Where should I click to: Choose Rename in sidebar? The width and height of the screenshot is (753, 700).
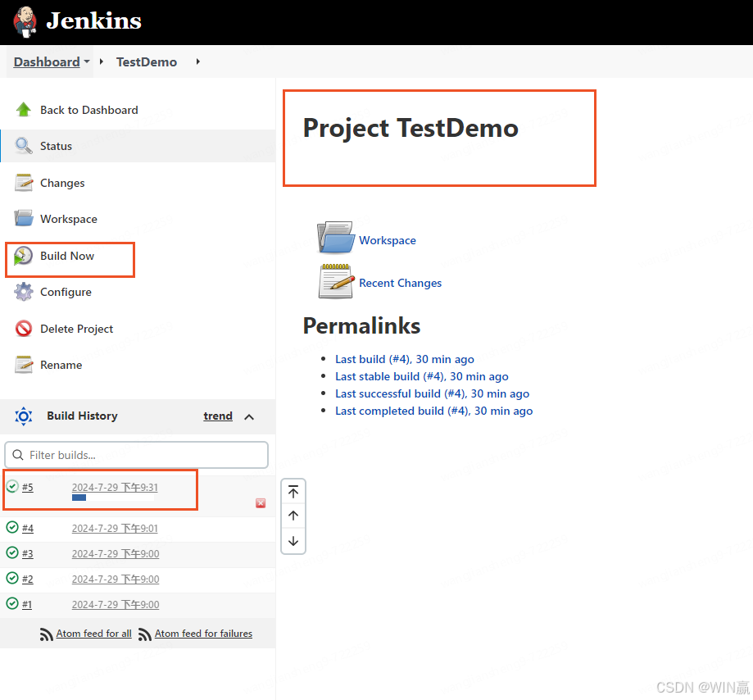tap(61, 365)
